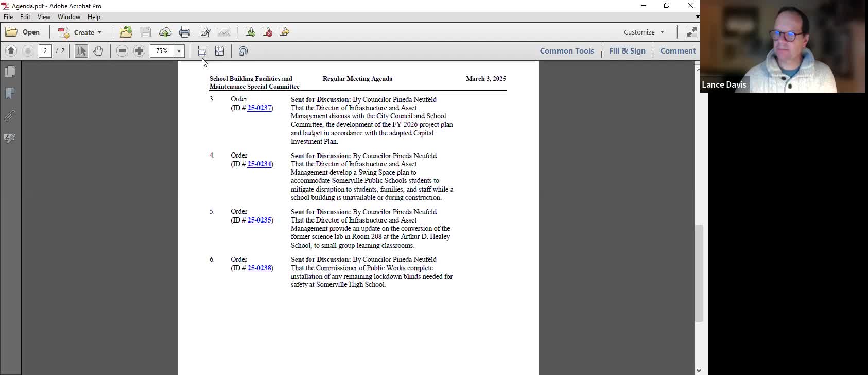Open the Window menu
This screenshot has height=375, width=868.
coord(69,17)
